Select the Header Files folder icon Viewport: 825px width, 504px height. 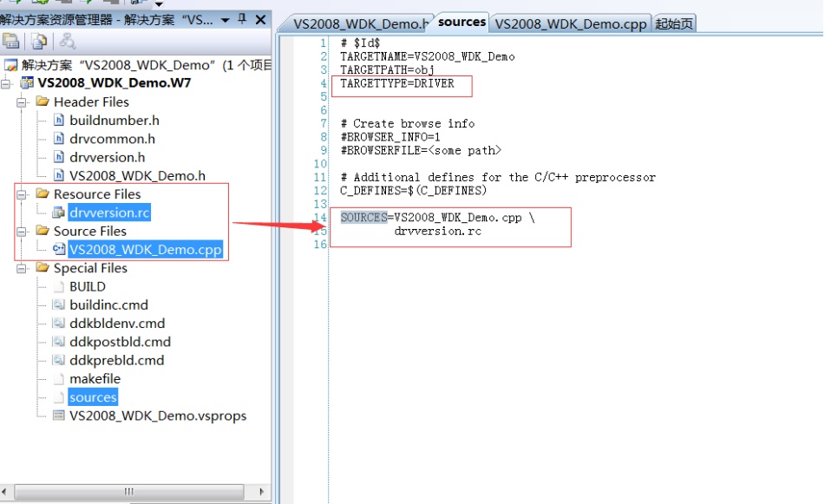(x=43, y=101)
